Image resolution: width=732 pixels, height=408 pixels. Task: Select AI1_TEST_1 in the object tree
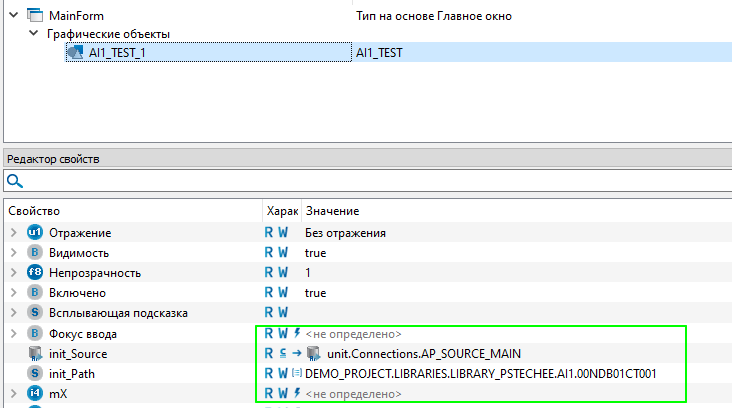coord(117,53)
